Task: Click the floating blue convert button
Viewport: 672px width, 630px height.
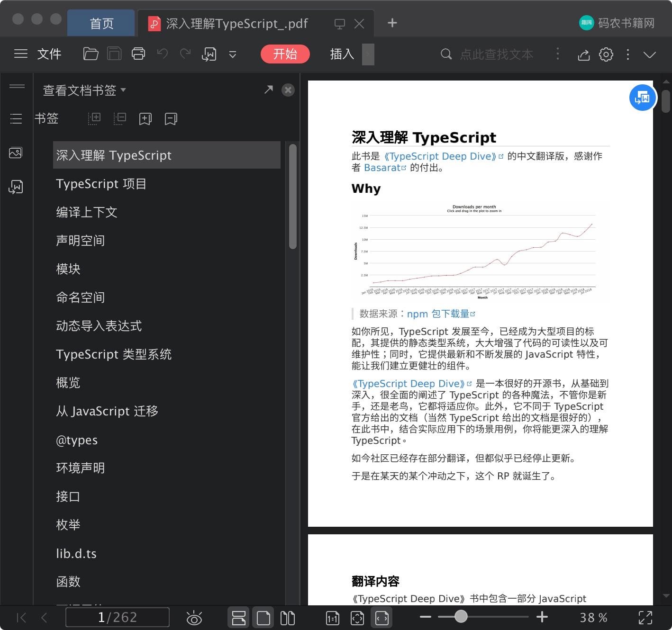Action: pyautogui.click(x=643, y=98)
